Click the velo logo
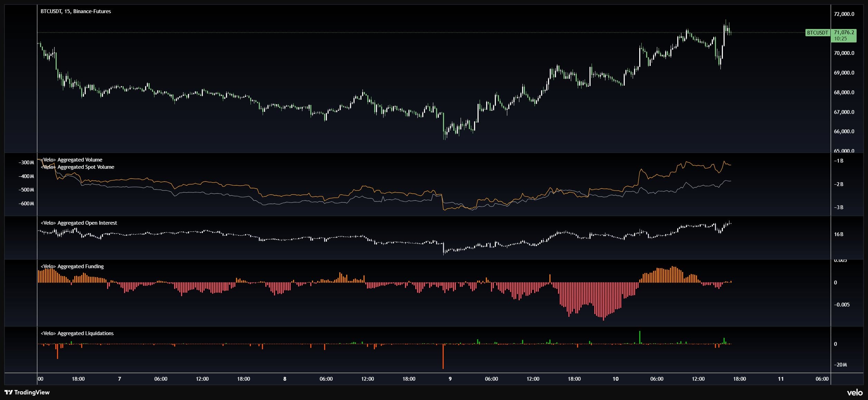868x400 pixels. point(855,393)
